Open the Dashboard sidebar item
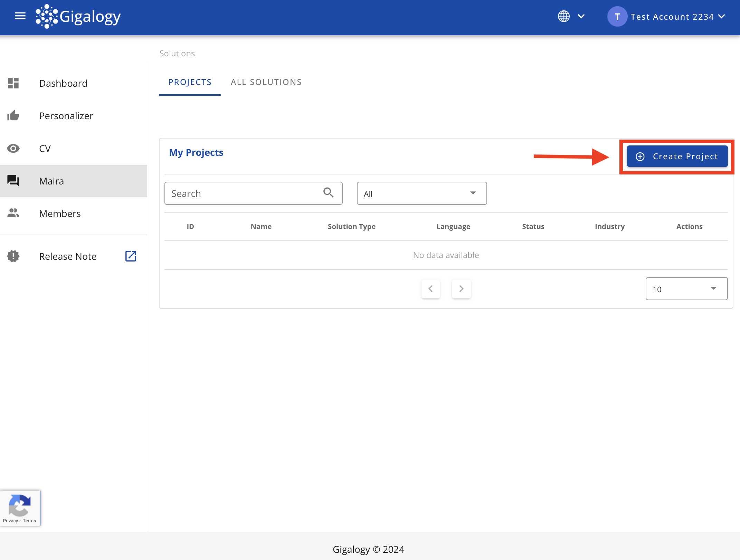Image resolution: width=740 pixels, height=560 pixels. (x=63, y=83)
